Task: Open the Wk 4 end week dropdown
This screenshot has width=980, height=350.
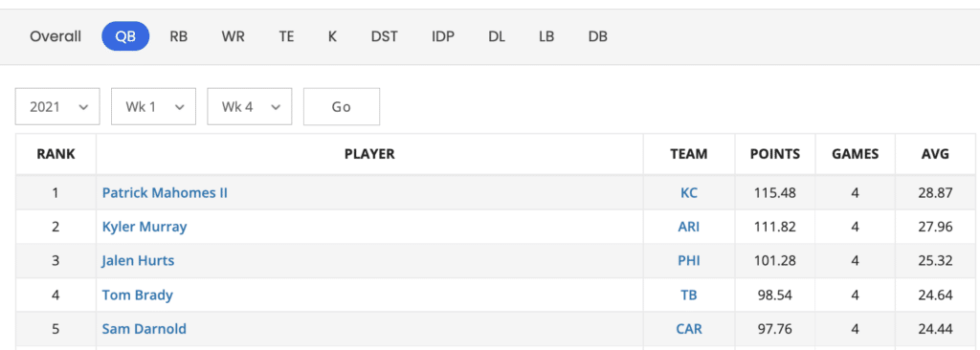Action: [x=250, y=107]
